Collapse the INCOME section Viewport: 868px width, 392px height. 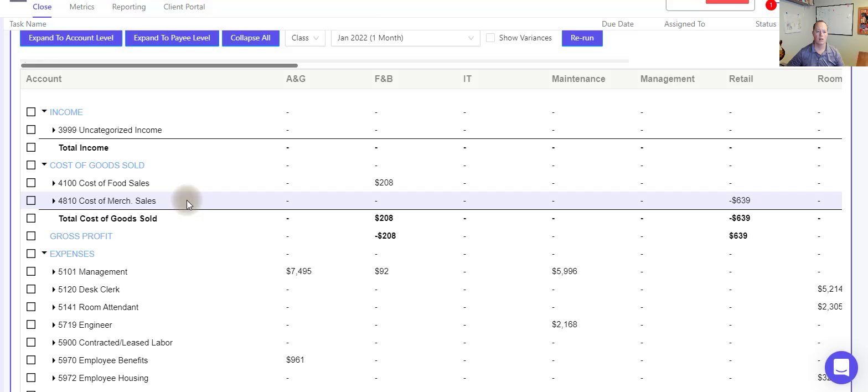(x=44, y=112)
